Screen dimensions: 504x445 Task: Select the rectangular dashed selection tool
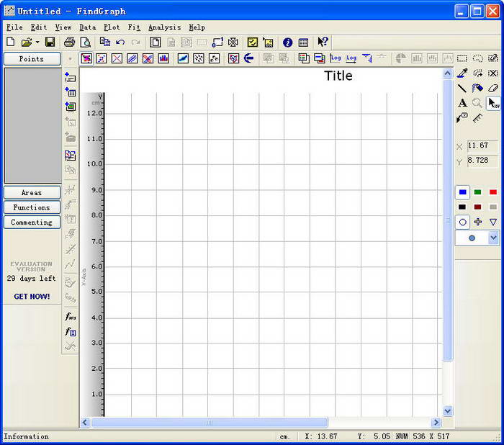coord(462,58)
